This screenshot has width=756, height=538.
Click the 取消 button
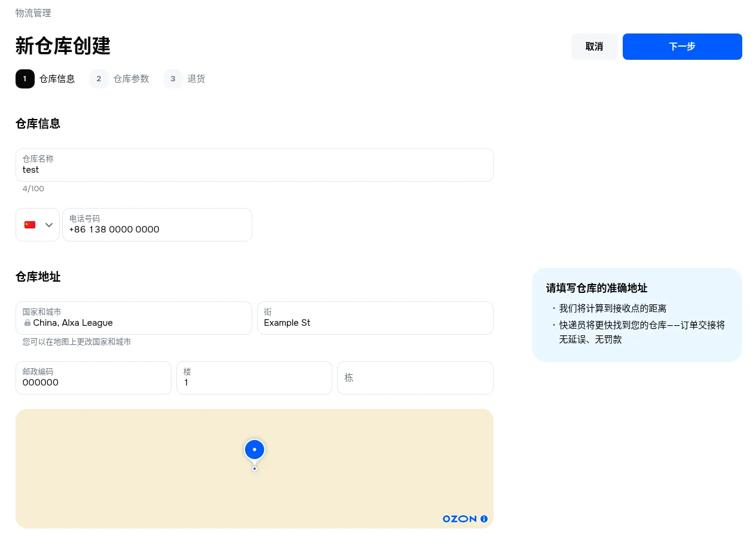point(595,47)
